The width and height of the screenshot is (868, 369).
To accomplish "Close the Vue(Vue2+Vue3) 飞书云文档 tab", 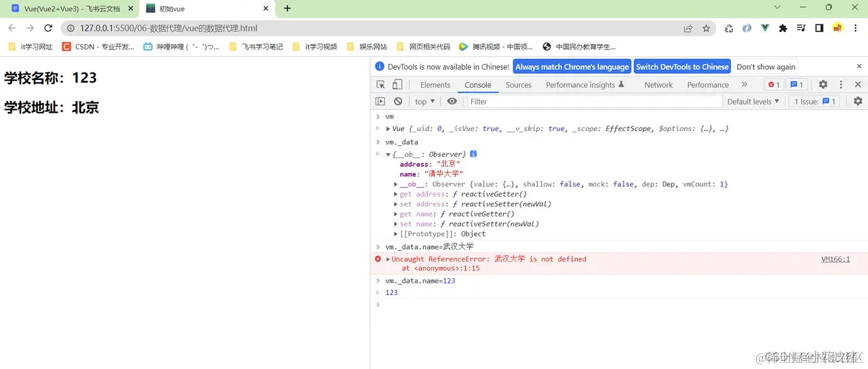I will tap(132, 9).
